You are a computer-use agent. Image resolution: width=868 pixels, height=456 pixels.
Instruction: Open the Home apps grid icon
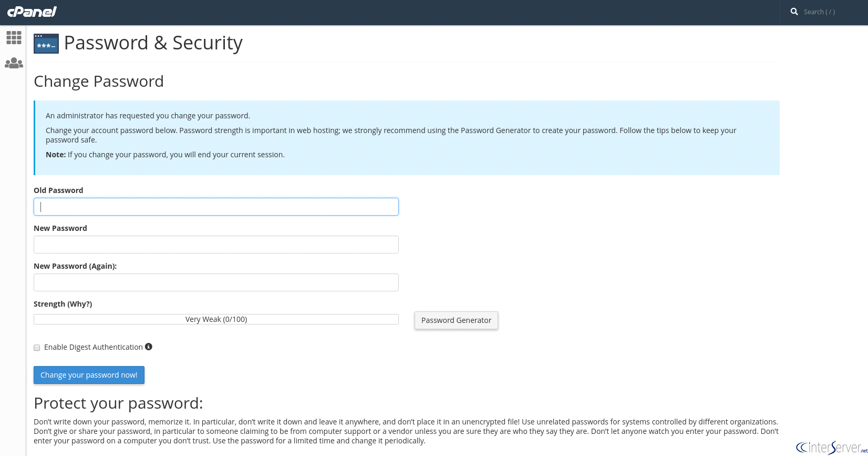14,37
